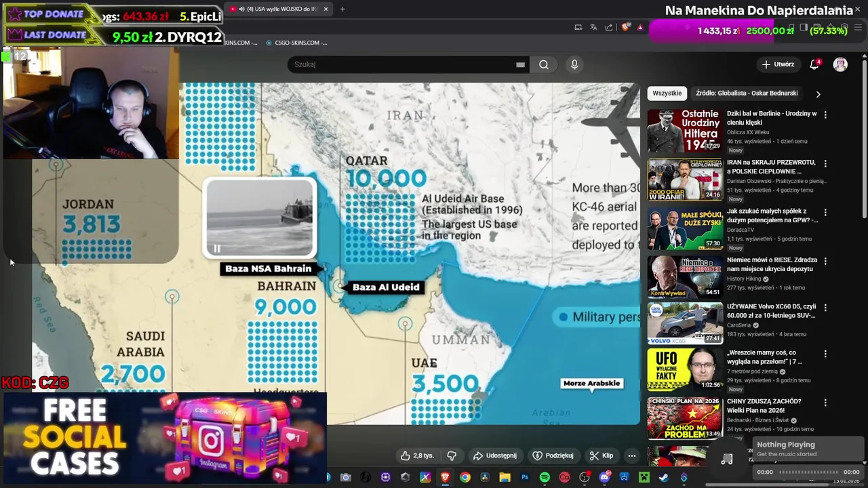Click the translate page icon in address bar
868x488 pixels.
coord(593,27)
